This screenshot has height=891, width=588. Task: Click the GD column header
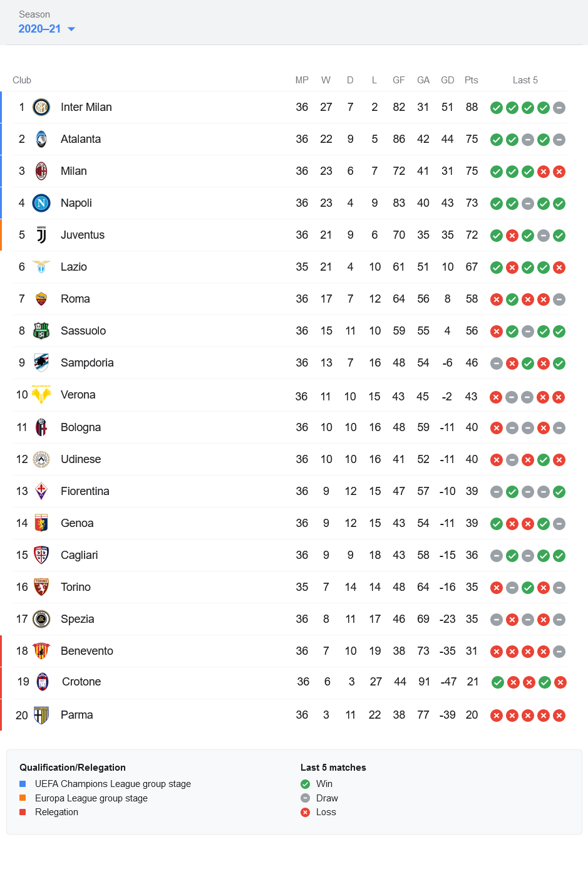(447, 80)
